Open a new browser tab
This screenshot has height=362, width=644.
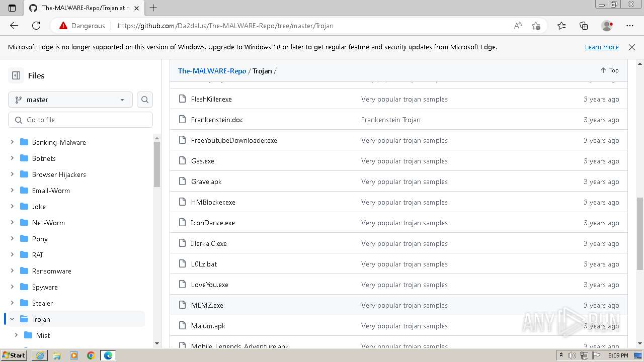tap(153, 8)
